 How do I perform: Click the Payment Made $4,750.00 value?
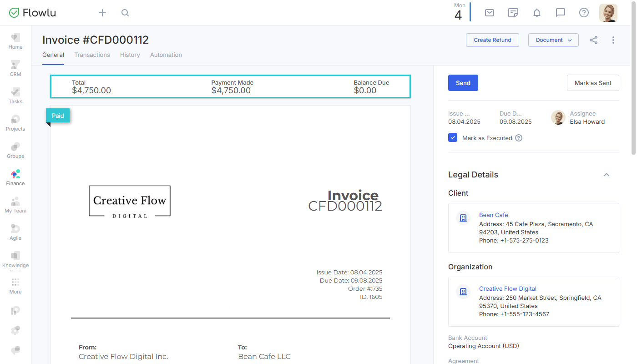(231, 91)
